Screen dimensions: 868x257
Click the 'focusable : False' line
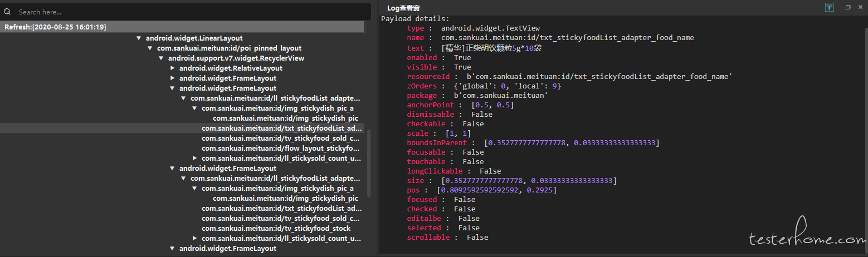pos(446,152)
